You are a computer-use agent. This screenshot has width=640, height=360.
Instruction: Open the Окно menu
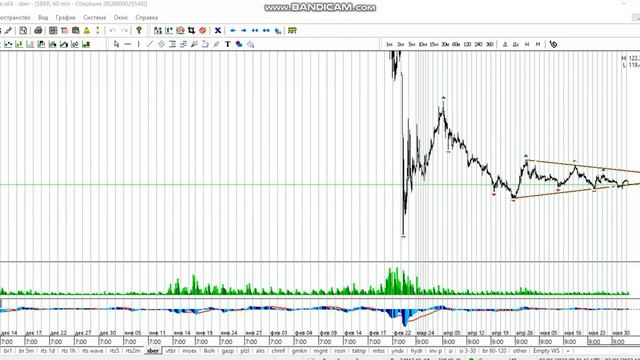click(x=120, y=18)
